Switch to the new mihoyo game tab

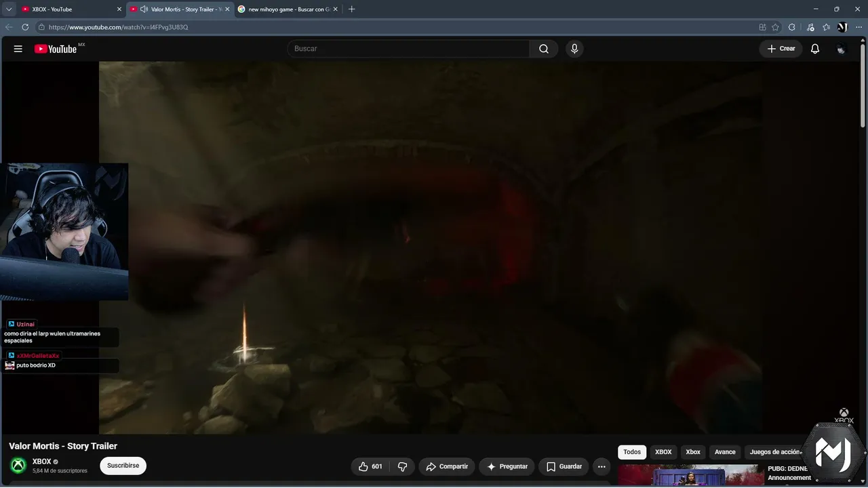288,9
